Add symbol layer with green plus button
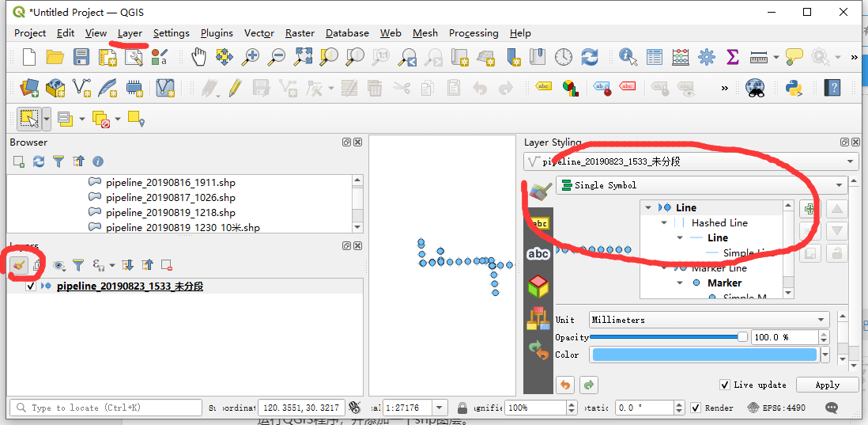Image resolution: width=868 pixels, height=425 pixels. click(x=808, y=210)
